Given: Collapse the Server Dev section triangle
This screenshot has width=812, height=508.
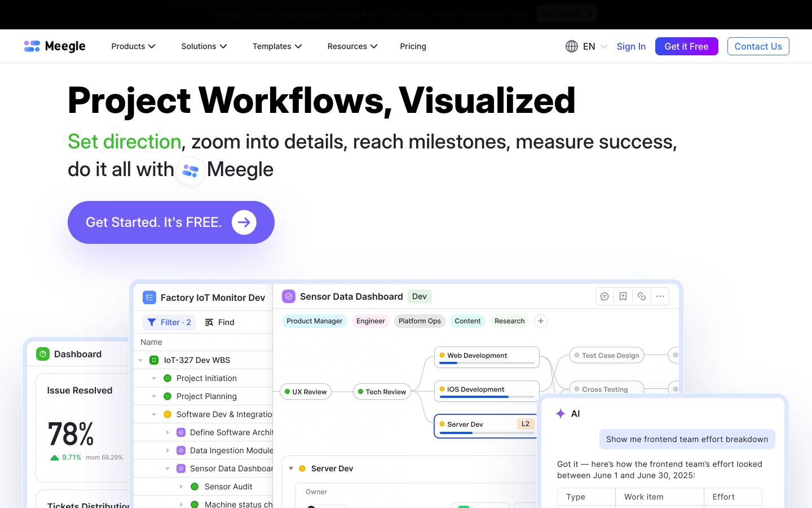Looking at the screenshot, I should [x=291, y=468].
